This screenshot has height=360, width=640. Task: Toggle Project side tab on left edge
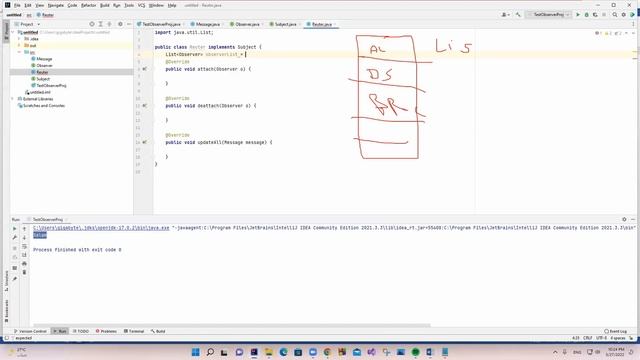pyautogui.click(x=6, y=31)
